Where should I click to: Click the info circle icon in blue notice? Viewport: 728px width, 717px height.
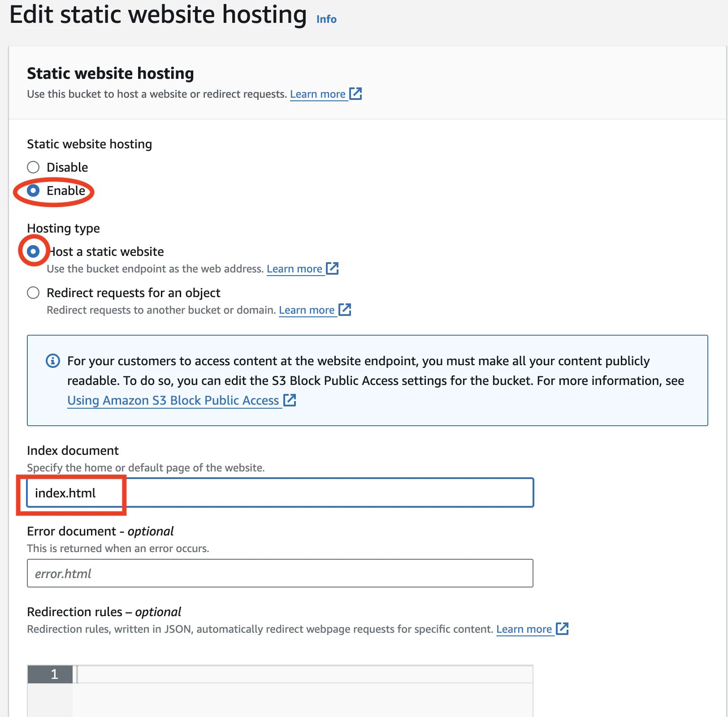pos(53,361)
